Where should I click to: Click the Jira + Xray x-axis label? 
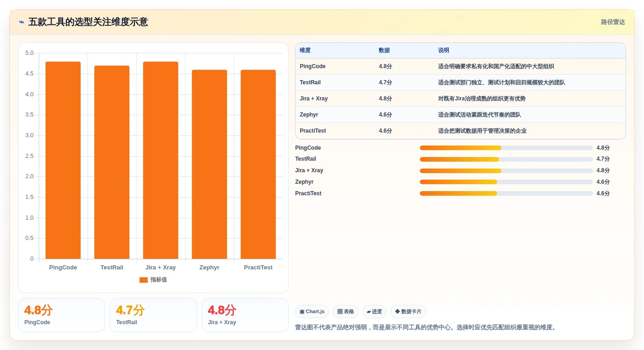click(x=161, y=268)
